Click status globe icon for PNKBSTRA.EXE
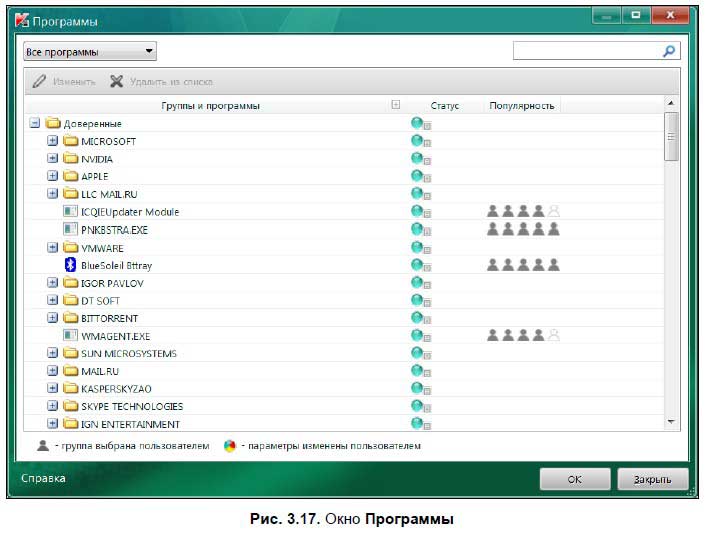 pyautogui.click(x=417, y=229)
